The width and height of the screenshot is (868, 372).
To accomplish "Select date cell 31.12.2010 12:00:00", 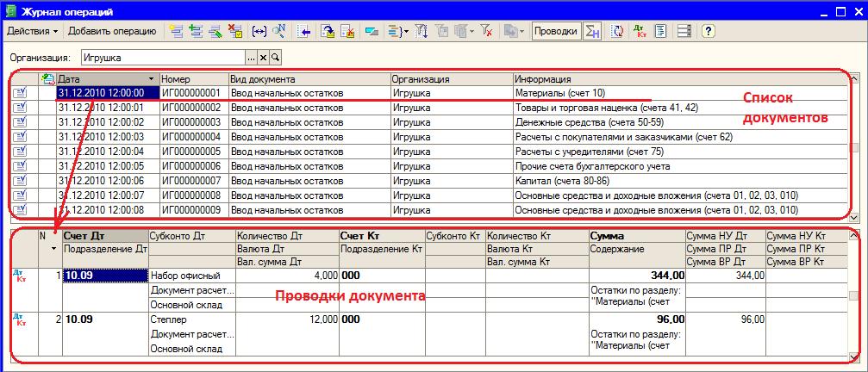I will click(x=109, y=93).
